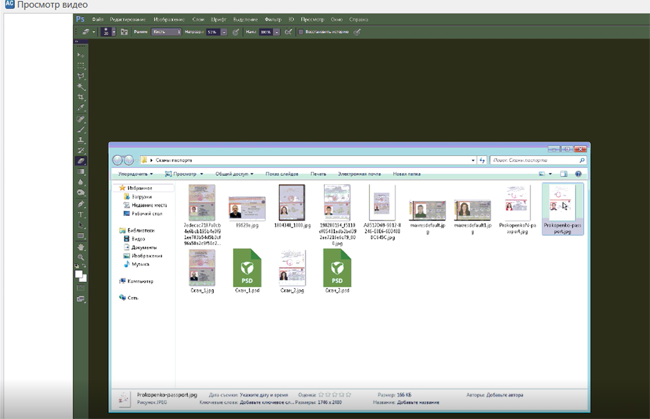Select the Dodge tool

pyautogui.click(x=80, y=193)
